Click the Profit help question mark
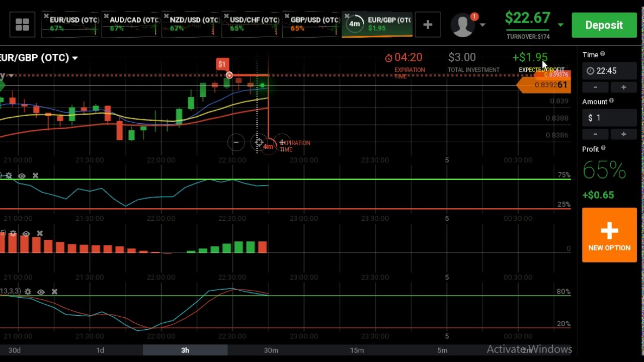 coord(603,148)
